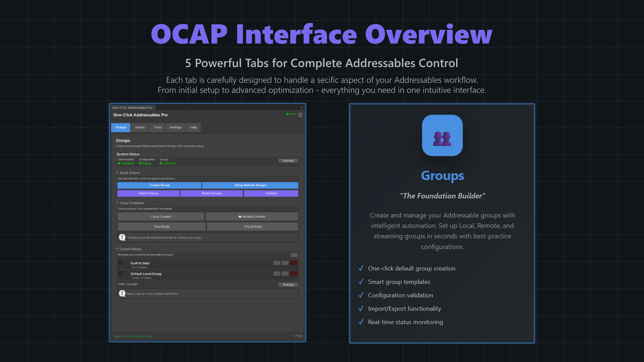
Task: Collapse the Group Templates section
Action: [117, 203]
